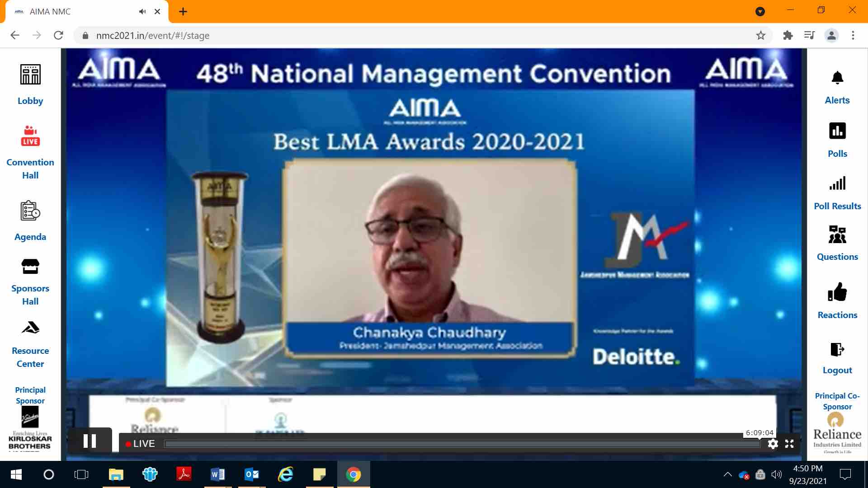Open the Alerts bell icon
Viewport: 868px width, 488px height.
point(837,78)
